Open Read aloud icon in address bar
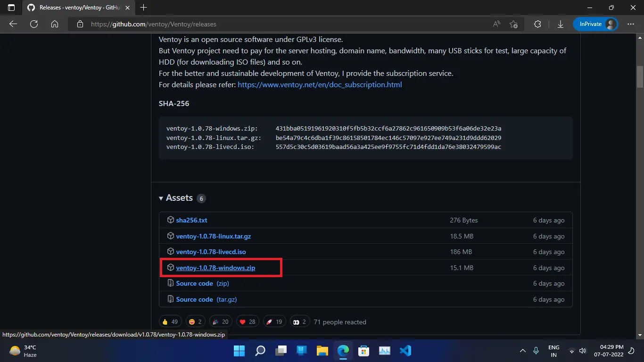 [496, 24]
